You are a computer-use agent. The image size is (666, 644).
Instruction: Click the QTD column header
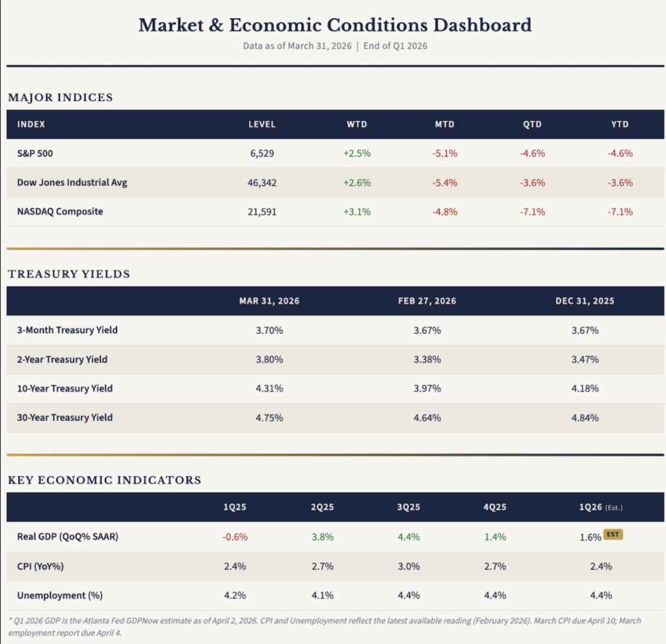[x=532, y=124]
